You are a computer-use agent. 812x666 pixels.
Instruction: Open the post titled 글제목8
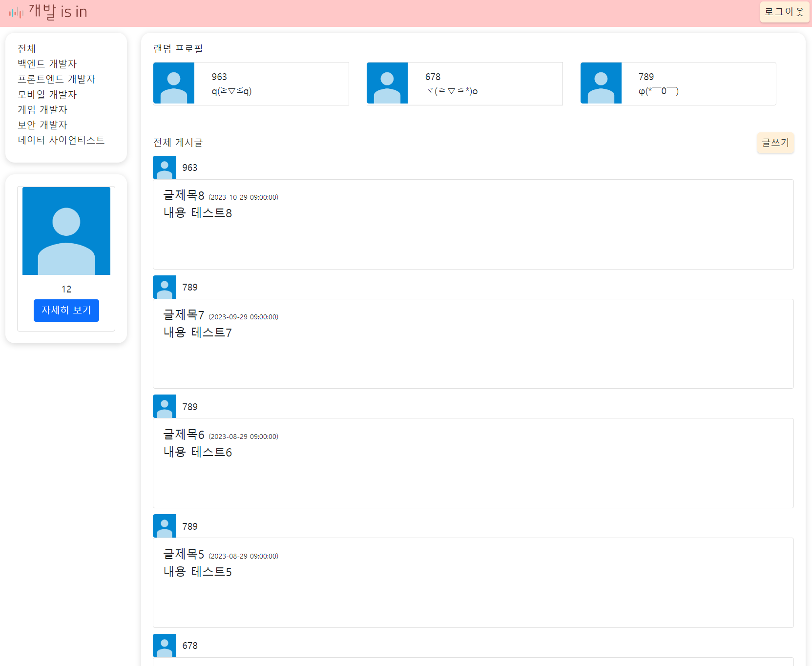(184, 195)
